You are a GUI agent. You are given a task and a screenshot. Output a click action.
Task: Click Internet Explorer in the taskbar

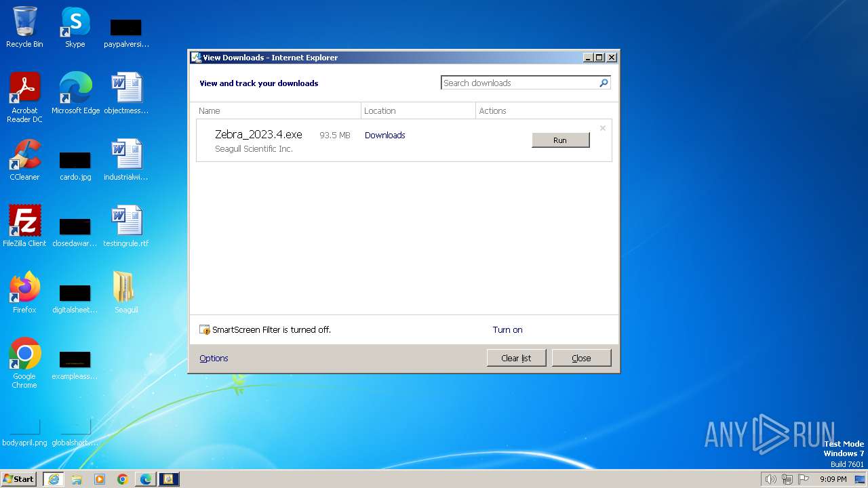54,479
